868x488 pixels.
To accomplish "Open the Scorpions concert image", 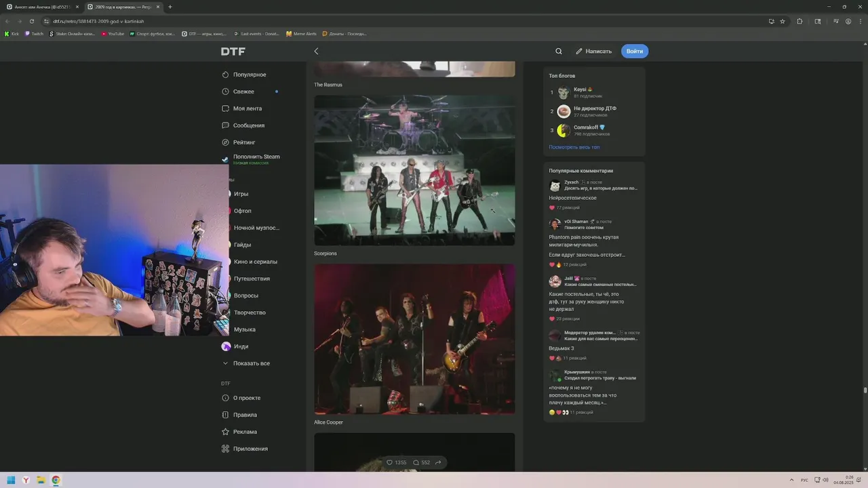I will (x=414, y=170).
